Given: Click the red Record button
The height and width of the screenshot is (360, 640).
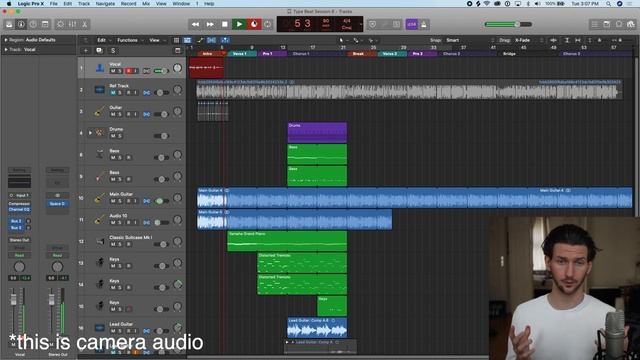Looking at the screenshot, I should (x=254, y=24).
